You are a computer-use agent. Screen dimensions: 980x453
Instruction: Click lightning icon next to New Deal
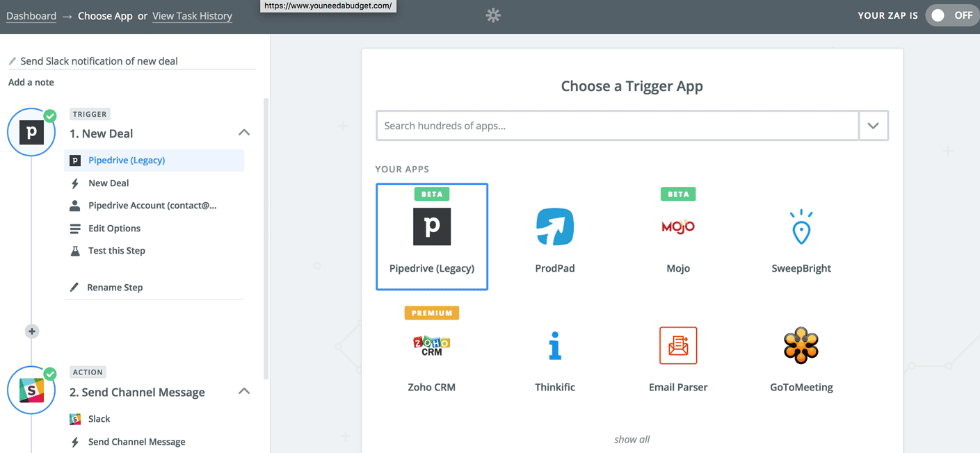coord(75,183)
